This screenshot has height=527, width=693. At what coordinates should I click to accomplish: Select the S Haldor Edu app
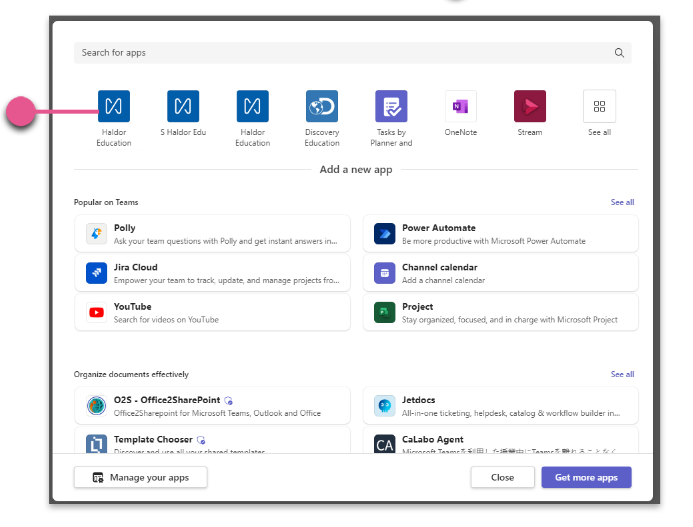[183, 106]
